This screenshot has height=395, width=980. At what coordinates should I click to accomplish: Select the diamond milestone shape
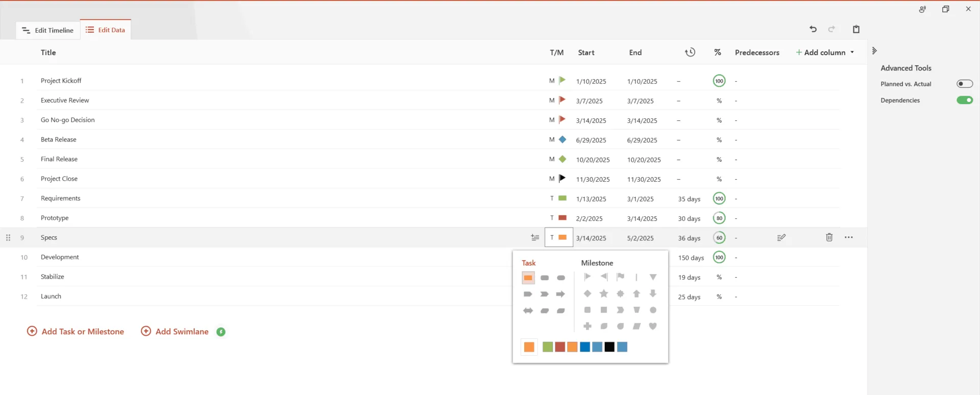[x=587, y=293]
